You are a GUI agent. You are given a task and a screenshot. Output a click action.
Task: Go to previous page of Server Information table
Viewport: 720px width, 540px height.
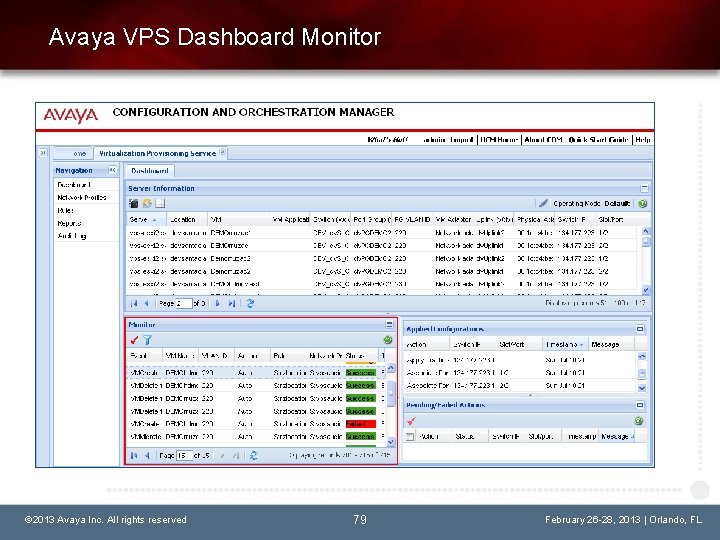[147, 303]
